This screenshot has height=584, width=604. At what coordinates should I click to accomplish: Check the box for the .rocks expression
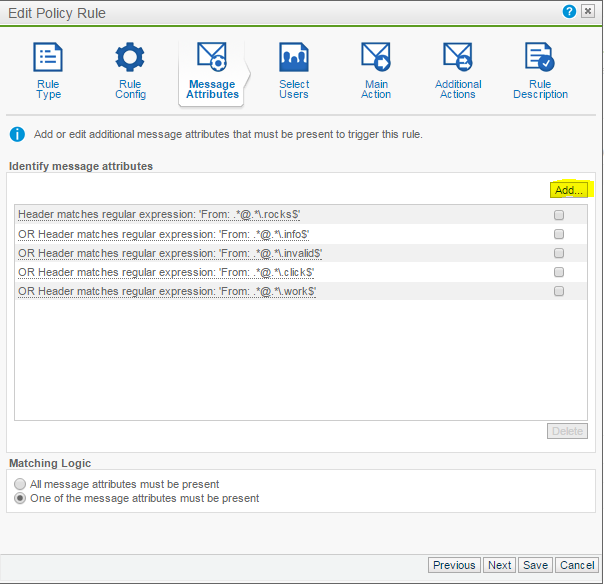point(559,215)
